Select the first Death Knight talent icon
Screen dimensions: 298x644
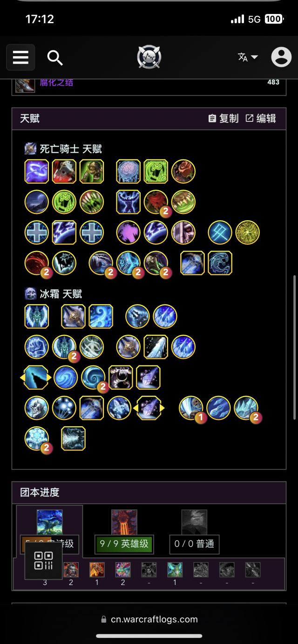tap(37, 172)
